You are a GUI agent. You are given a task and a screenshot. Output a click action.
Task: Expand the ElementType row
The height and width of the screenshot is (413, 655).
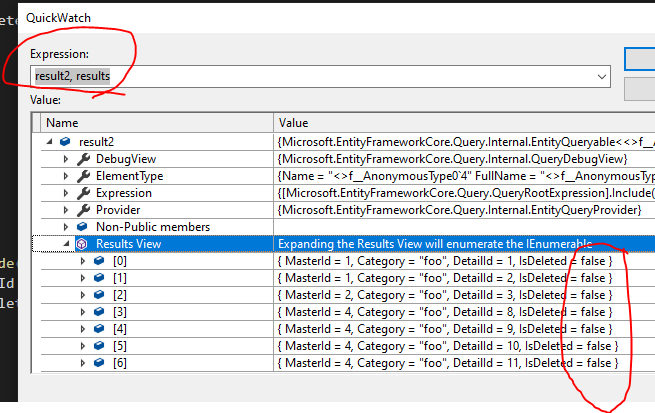point(66,176)
